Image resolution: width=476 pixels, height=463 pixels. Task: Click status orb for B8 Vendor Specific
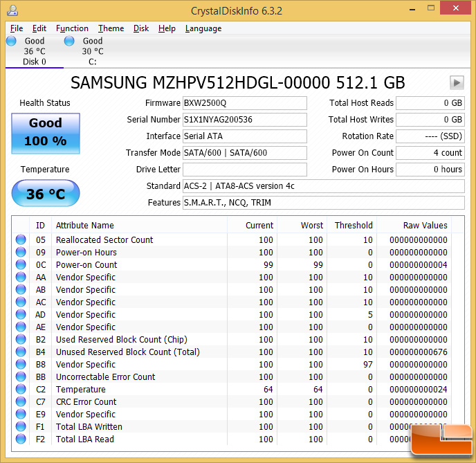21,364
